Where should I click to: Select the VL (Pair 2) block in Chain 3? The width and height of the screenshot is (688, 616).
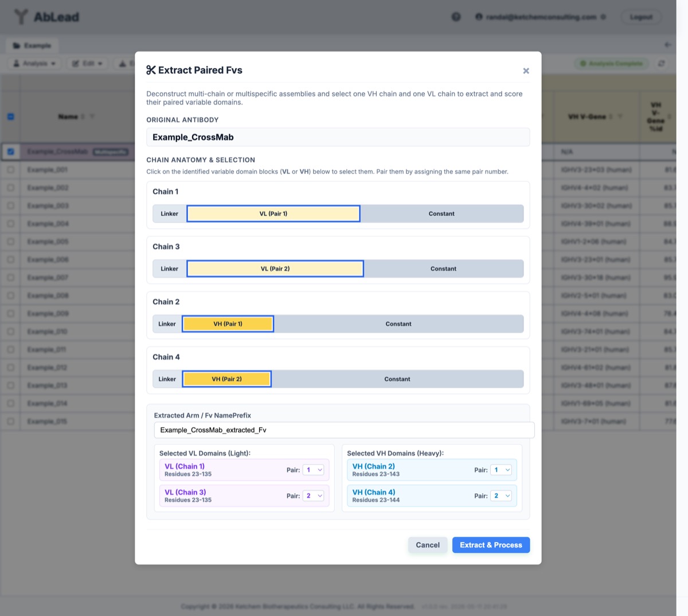pos(275,268)
